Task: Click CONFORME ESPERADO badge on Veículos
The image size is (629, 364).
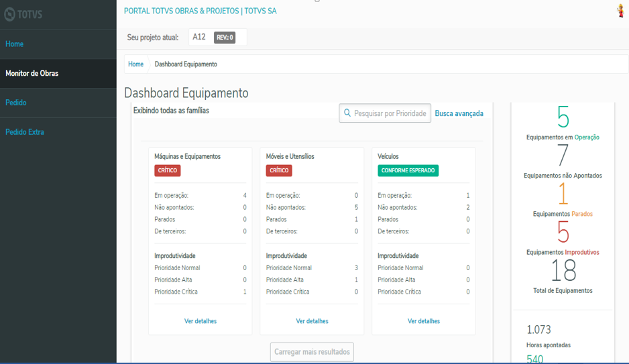Action: (408, 170)
